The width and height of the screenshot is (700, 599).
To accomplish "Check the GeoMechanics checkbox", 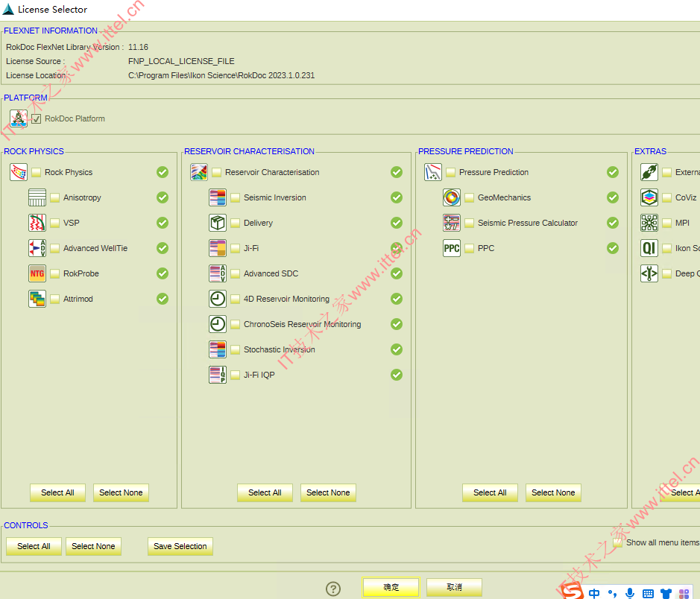I will click(469, 197).
